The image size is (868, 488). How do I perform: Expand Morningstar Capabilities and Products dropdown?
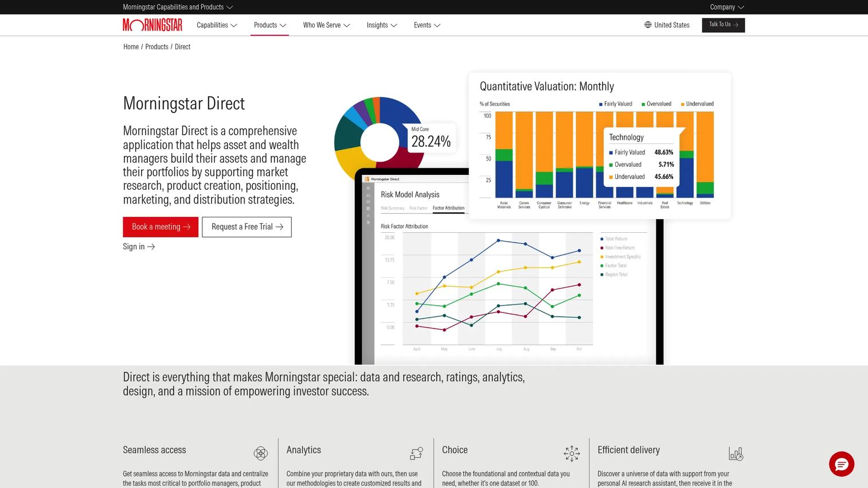tap(178, 7)
